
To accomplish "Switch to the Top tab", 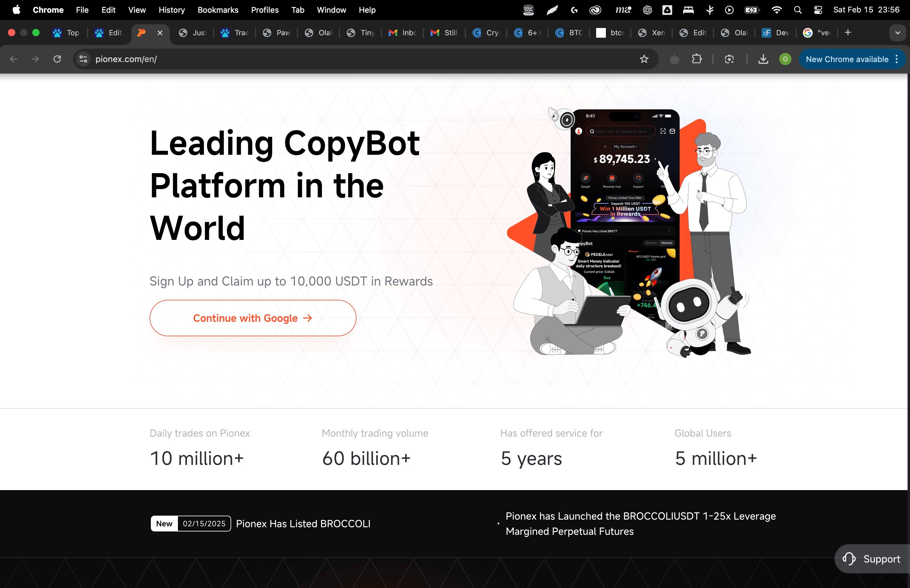I will click(x=66, y=33).
